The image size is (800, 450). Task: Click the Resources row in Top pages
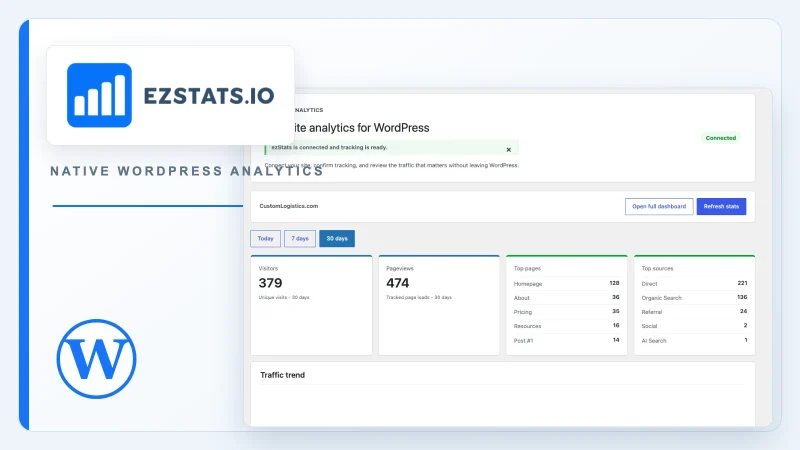pyautogui.click(x=566, y=326)
